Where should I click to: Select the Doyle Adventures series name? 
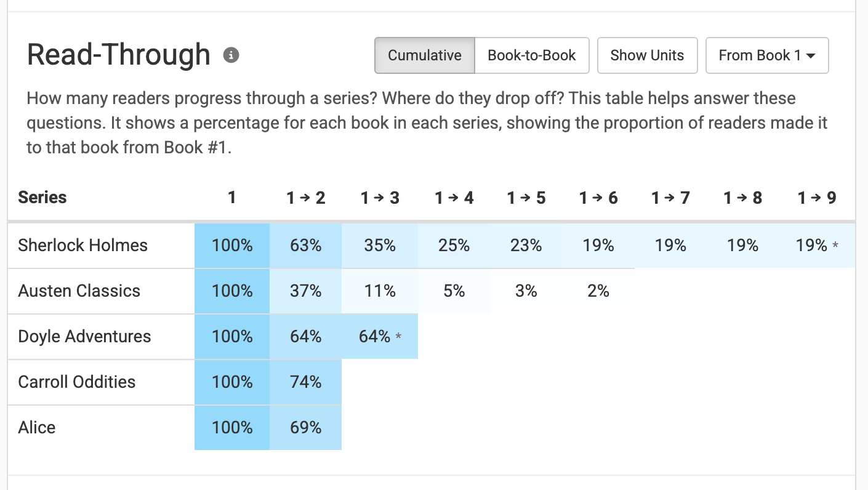pos(84,336)
